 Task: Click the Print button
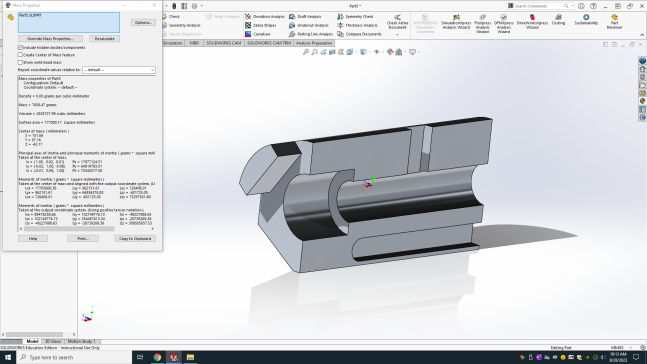[x=83, y=239]
